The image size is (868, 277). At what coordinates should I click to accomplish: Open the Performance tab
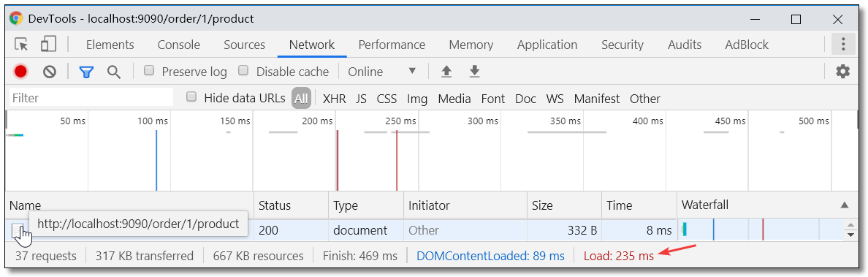coord(392,45)
